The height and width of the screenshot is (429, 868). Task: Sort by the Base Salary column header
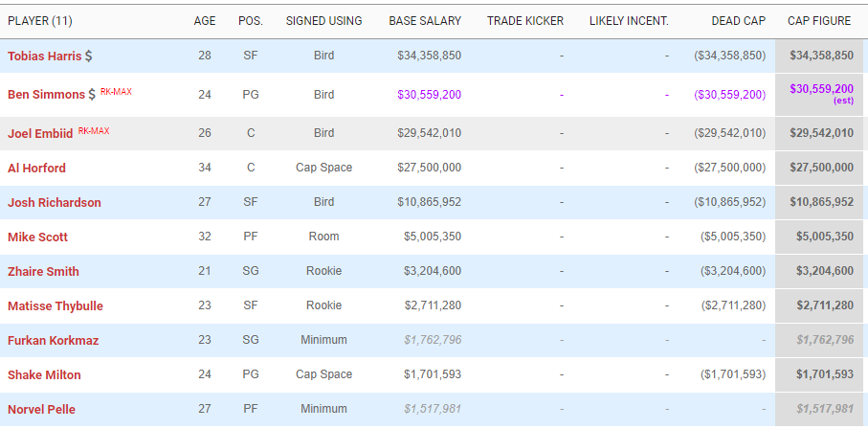coord(425,20)
